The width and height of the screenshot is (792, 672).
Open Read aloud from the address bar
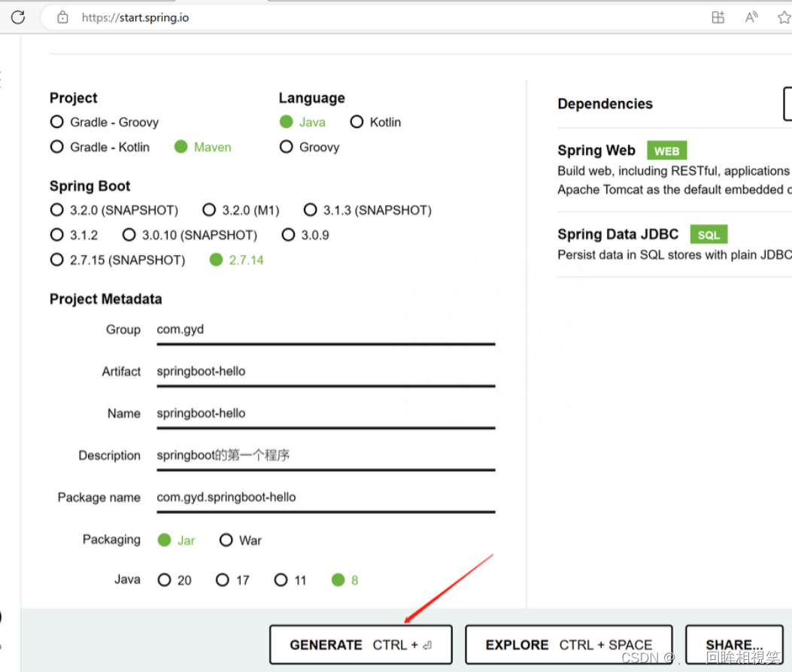pos(751,17)
